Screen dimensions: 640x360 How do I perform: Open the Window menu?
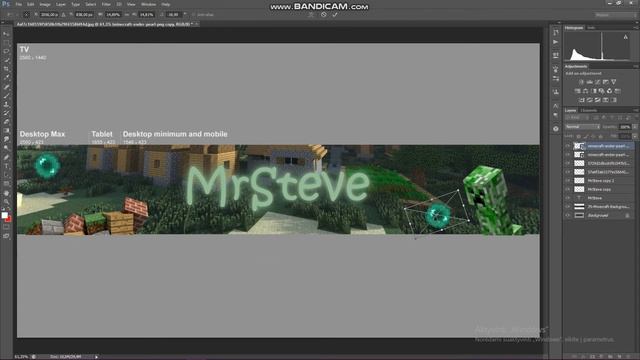coord(148,4)
